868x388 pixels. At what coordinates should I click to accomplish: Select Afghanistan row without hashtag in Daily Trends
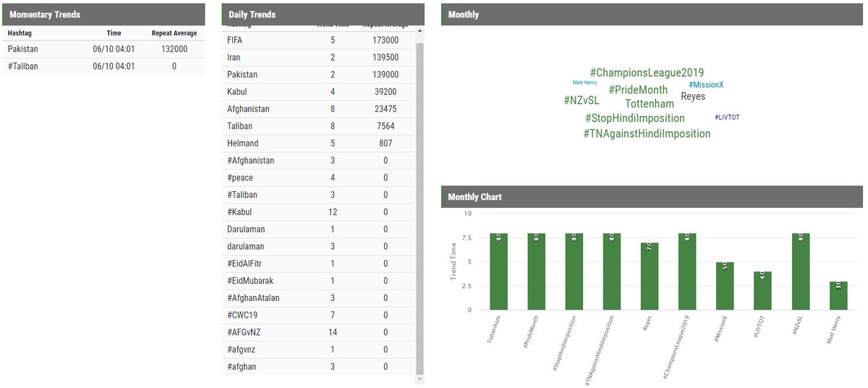tap(318, 109)
